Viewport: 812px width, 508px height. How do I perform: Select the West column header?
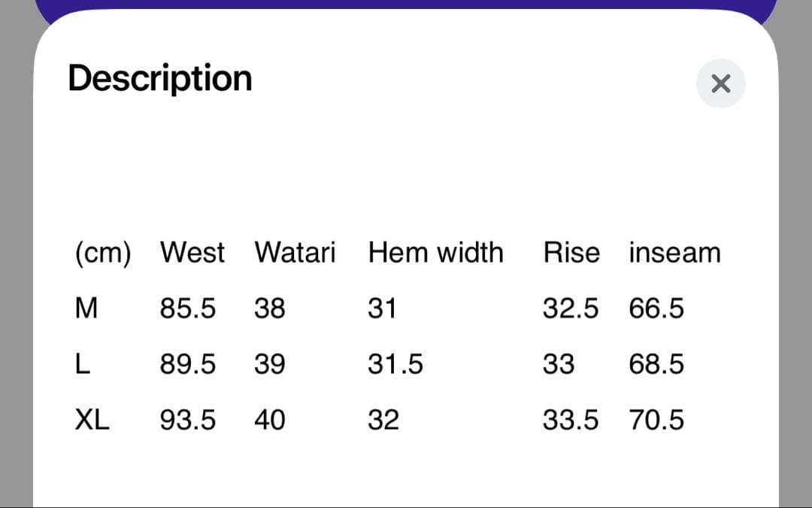192,253
